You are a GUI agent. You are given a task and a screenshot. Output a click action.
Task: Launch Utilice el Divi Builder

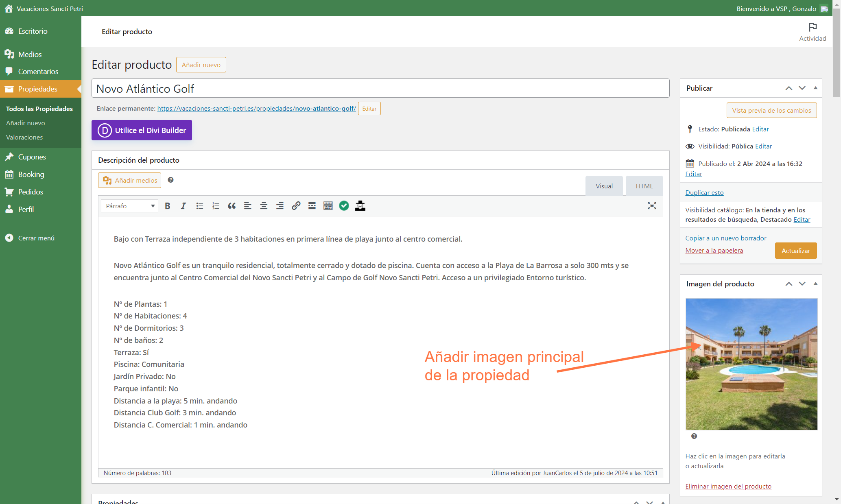142,130
